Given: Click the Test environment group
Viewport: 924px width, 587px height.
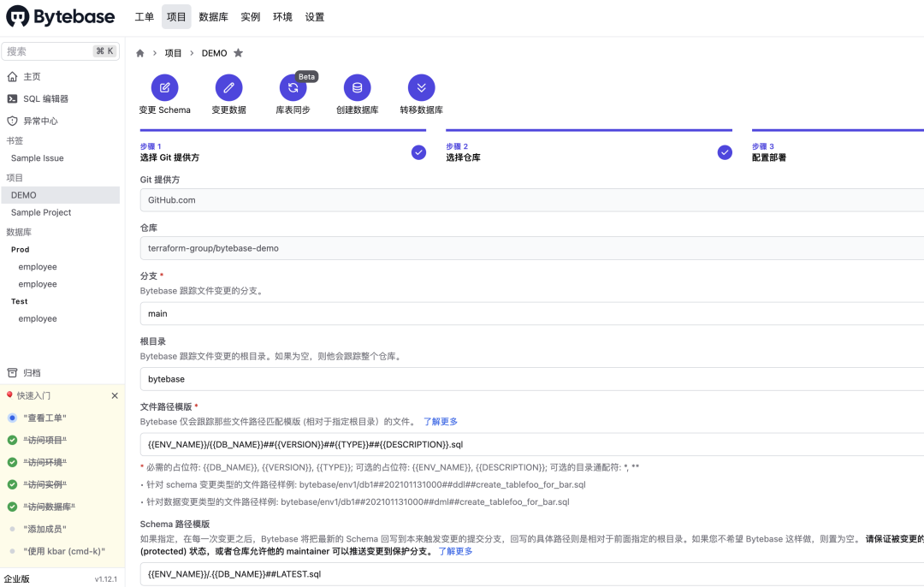Looking at the screenshot, I should [x=20, y=301].
